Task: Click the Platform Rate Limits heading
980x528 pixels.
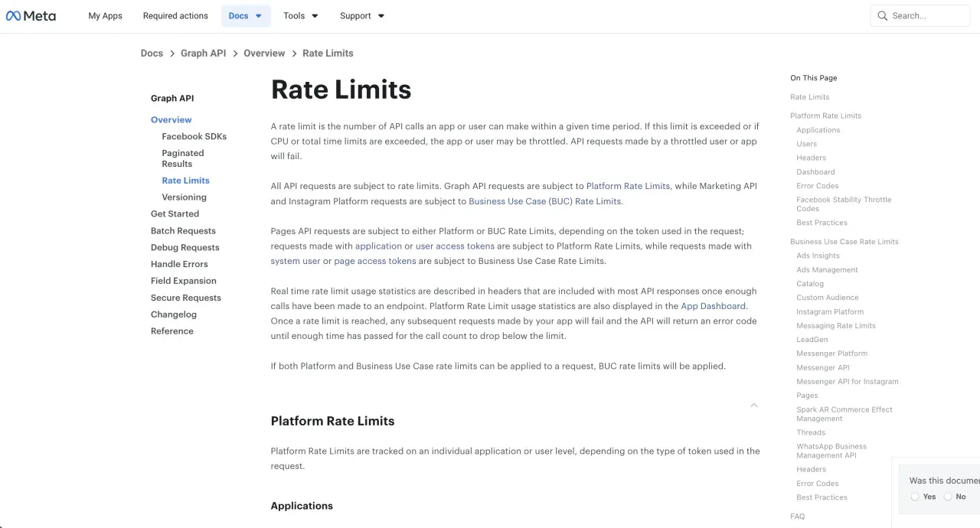Action: coord(333,421)
